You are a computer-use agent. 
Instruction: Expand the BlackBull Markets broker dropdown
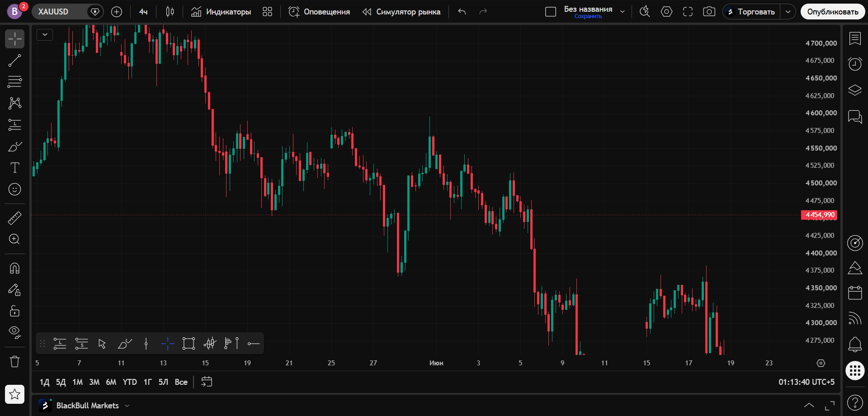pyautogui.click(x=127, y=406)
